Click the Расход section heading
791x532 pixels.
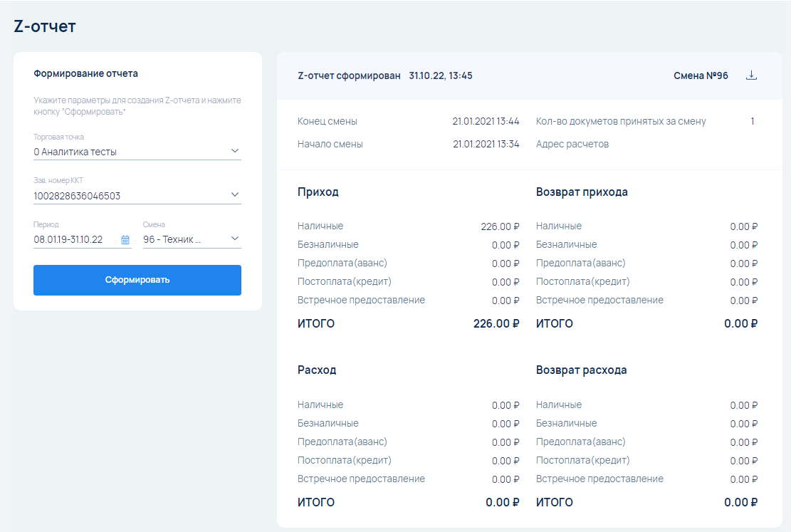pos(316,370)
